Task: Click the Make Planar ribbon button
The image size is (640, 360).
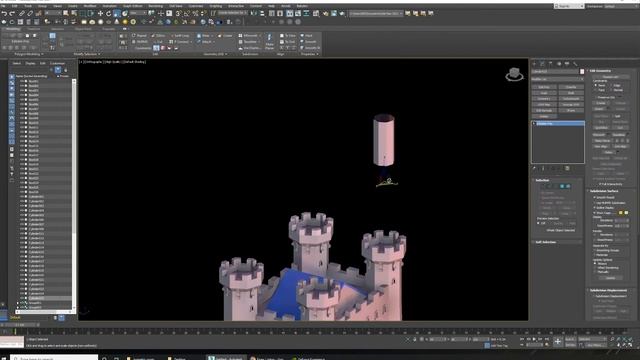Action: pos(269,42)
